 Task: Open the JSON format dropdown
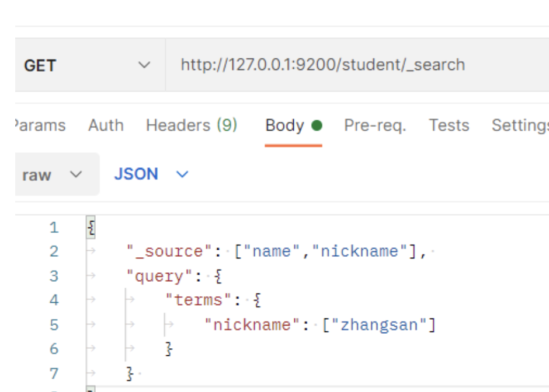click(x=151, y=174)
